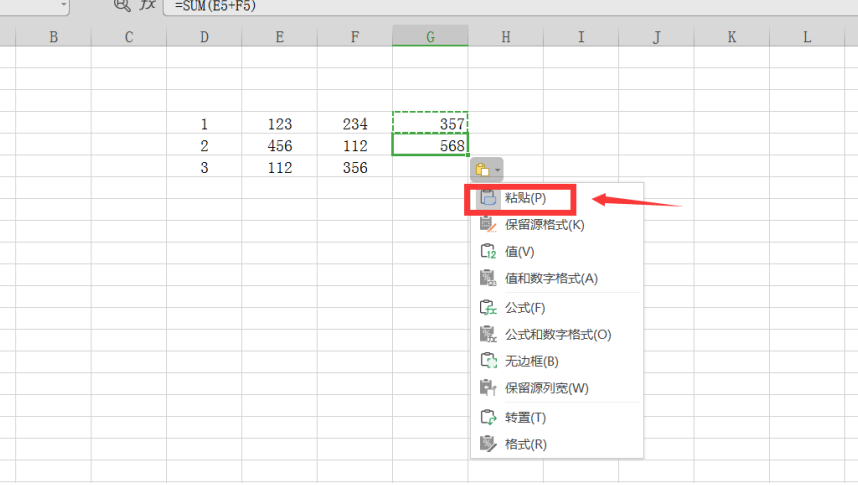Select column D cell with value 1
This screenshot has width=858, height=486.
tap(204, 123)
